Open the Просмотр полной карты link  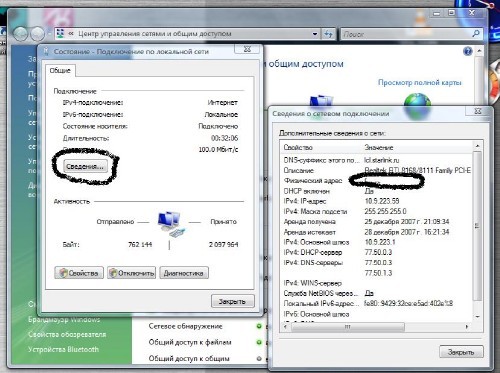pyautogui.click(x=420, y=82)
